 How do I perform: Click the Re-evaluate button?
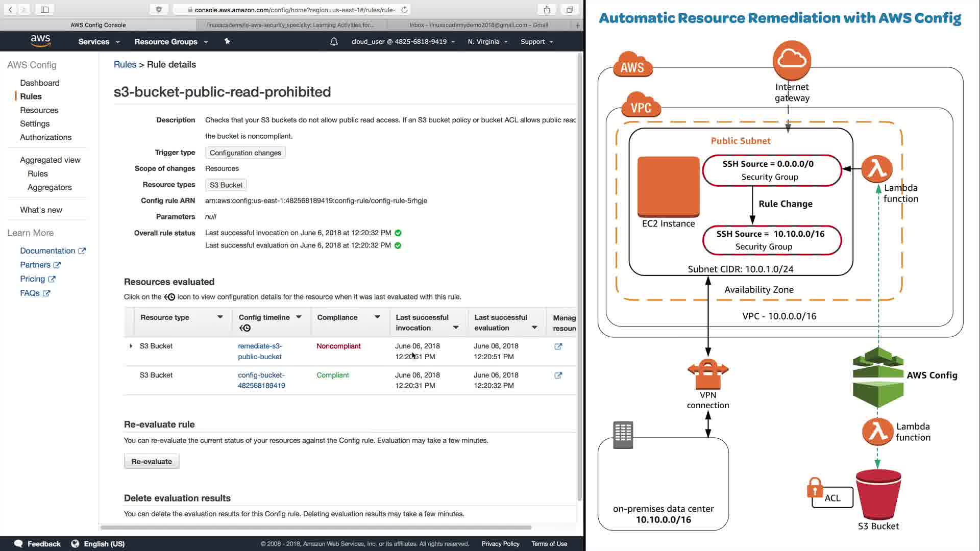coord(152,462)
